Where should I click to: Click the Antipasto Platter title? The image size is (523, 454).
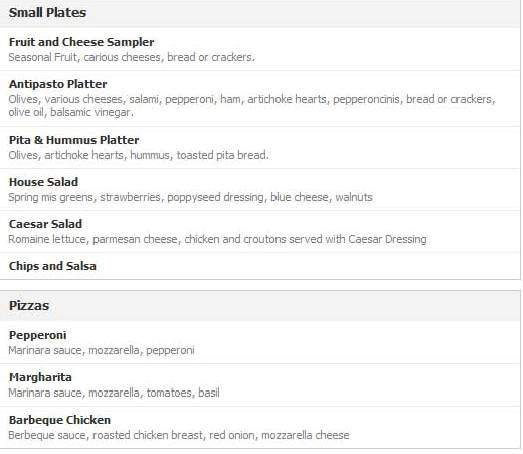point(58,84)
